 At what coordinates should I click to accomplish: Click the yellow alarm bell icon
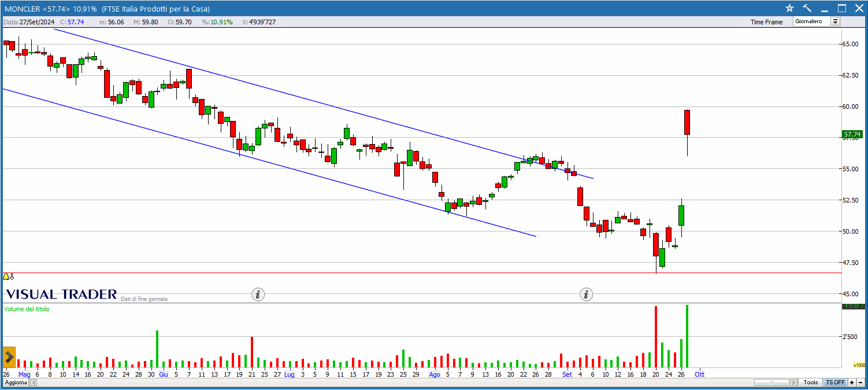click(6, 277)
